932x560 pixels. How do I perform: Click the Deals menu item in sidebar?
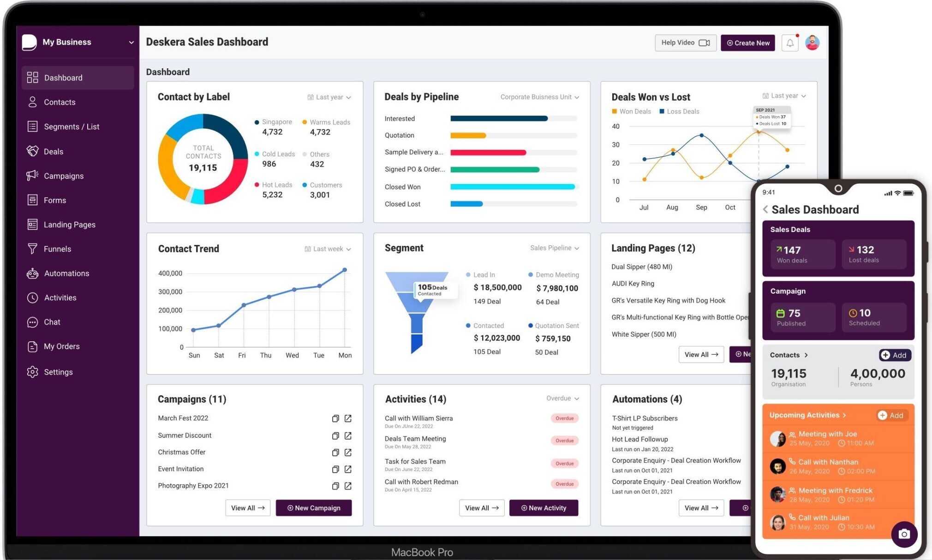pos(53,151)
